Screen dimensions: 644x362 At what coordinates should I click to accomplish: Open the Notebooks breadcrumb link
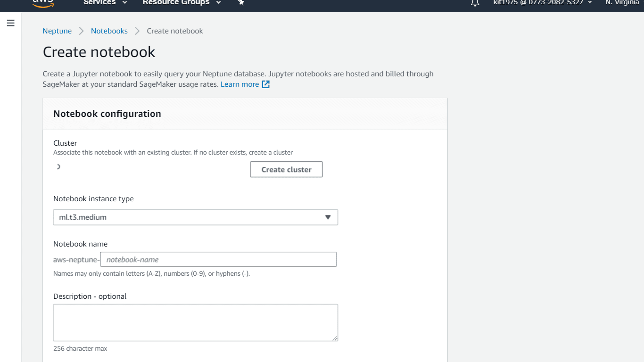[x=109, y=31]
